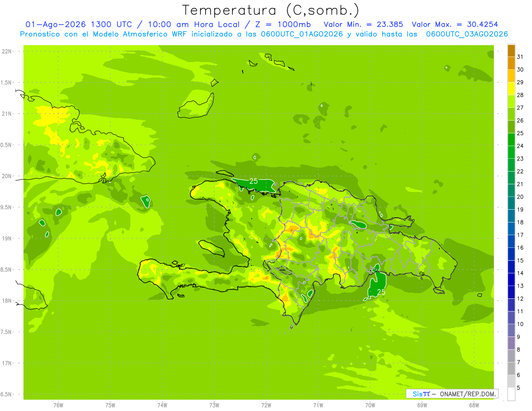Click the colorbar label '20'
Viewport: 532px width, 411px height.
point(520,196)
